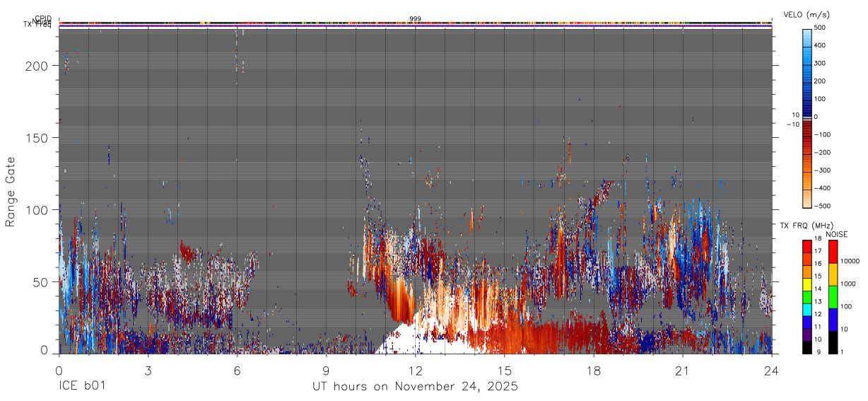
Task: Click the "6" hour tick on time axis
Action: click(237, 371)
